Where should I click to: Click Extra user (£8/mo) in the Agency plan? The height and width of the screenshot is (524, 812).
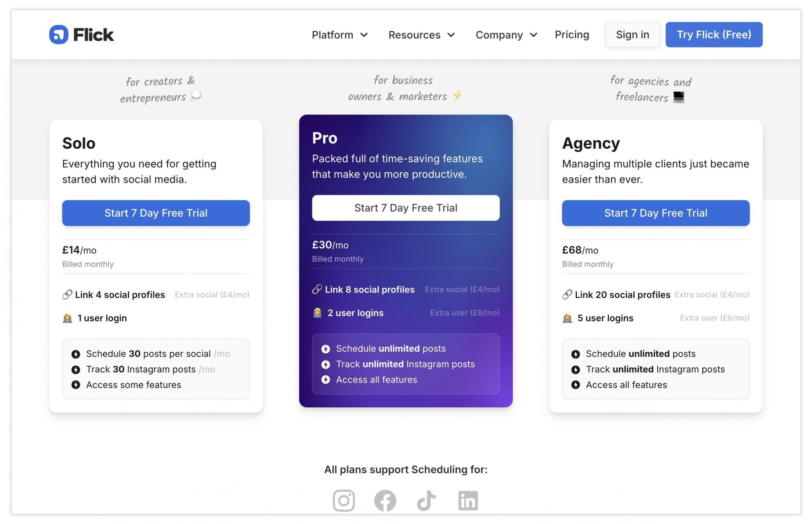[x=715, y=318]
